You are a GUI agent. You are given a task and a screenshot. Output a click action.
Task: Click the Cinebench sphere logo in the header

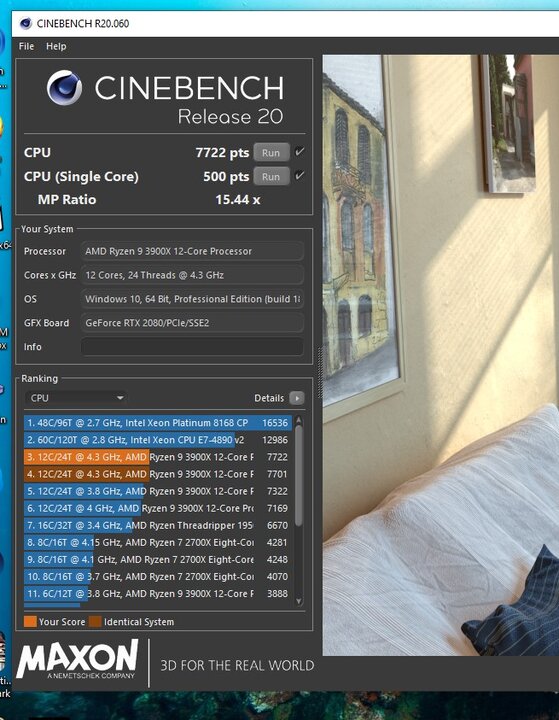(x=65, y=88)
